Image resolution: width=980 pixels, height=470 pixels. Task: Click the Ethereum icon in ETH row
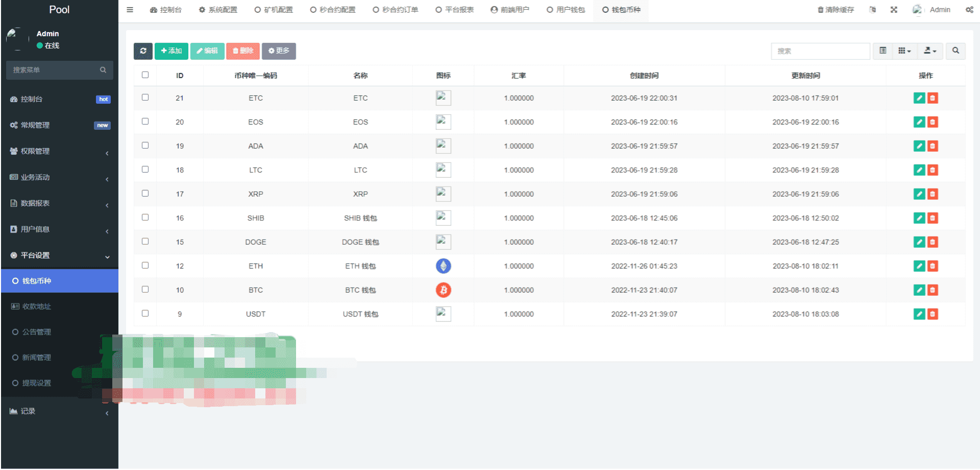[443, 266]
